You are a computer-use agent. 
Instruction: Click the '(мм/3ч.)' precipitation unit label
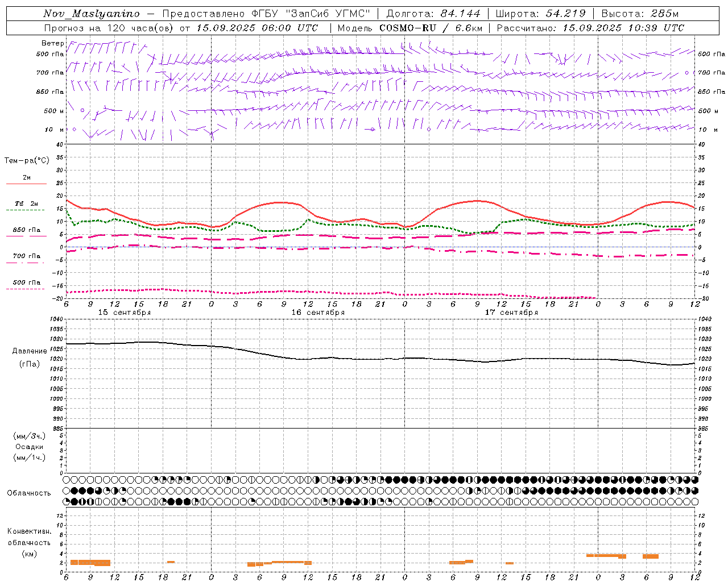(30, 436)
